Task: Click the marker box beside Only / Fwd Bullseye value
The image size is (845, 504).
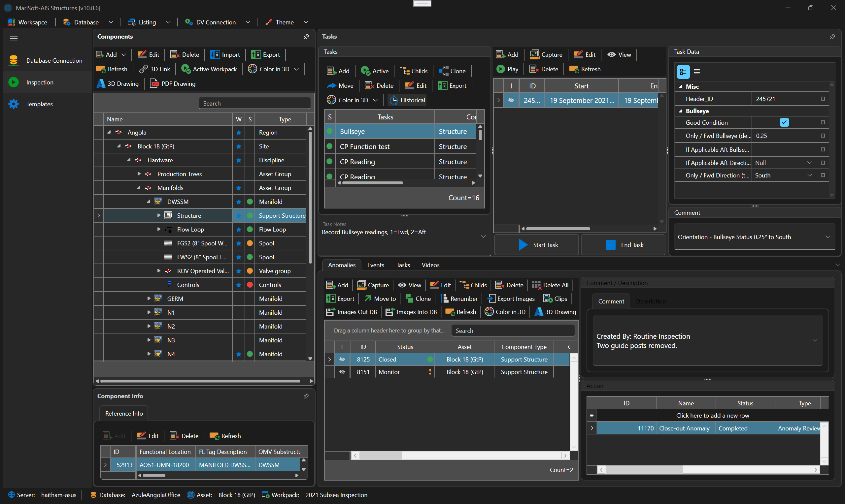Action: (823, 136)
